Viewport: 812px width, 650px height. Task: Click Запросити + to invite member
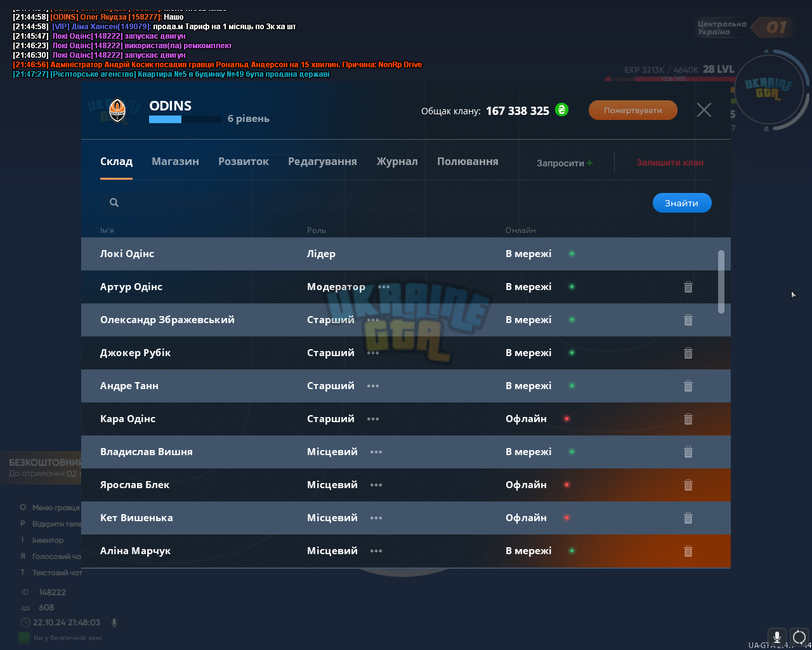(x=565, y=163)
